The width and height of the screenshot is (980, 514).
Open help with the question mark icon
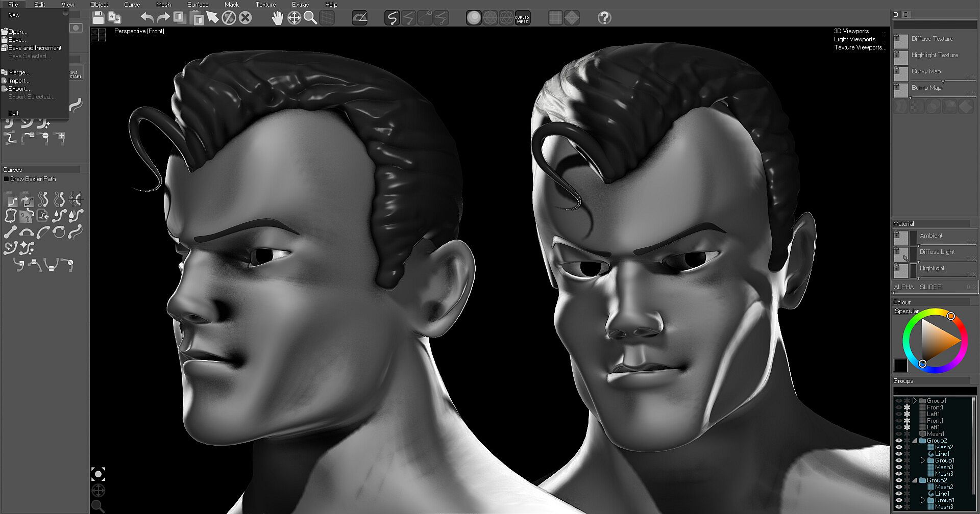(x=604, y=18)
